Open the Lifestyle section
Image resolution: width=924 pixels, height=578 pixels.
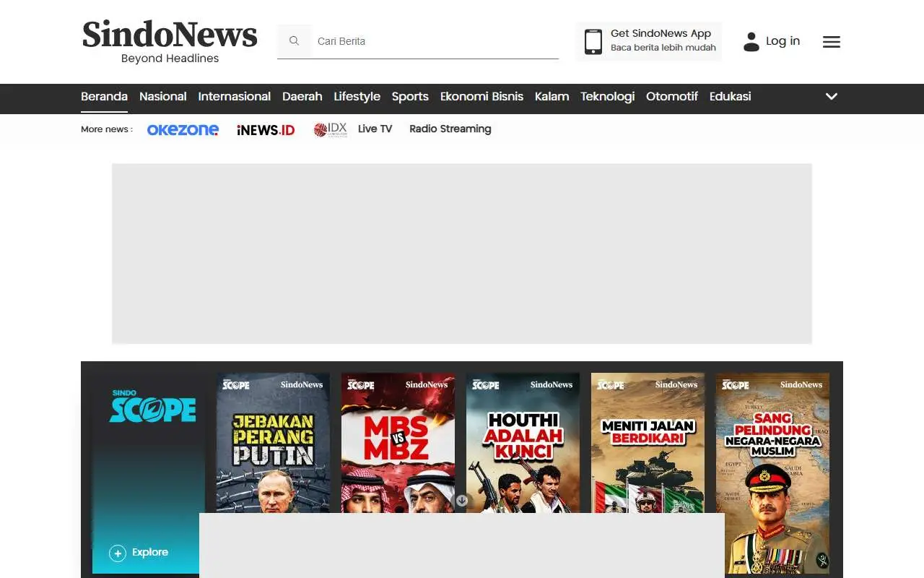pyautogui.click(x=357, y=96)
